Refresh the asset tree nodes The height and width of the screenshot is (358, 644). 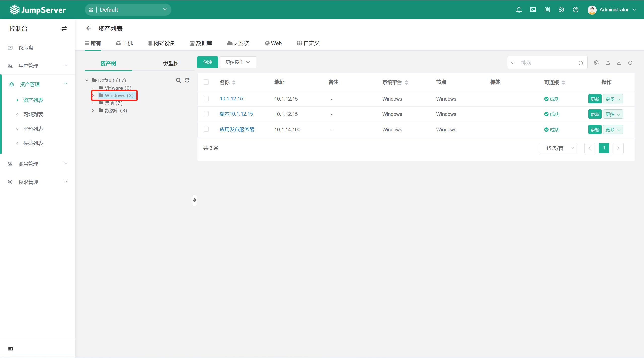click(187, 80)
